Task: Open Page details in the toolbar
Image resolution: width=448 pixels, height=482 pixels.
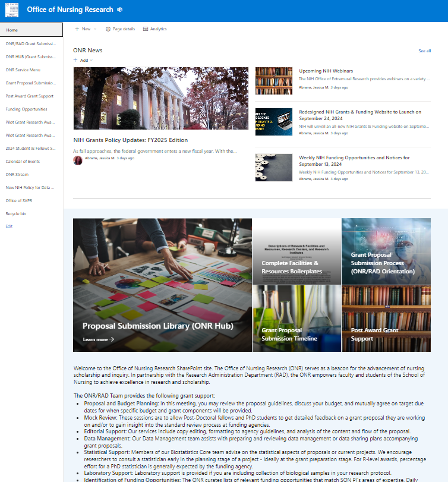Action: coord(121,29)
